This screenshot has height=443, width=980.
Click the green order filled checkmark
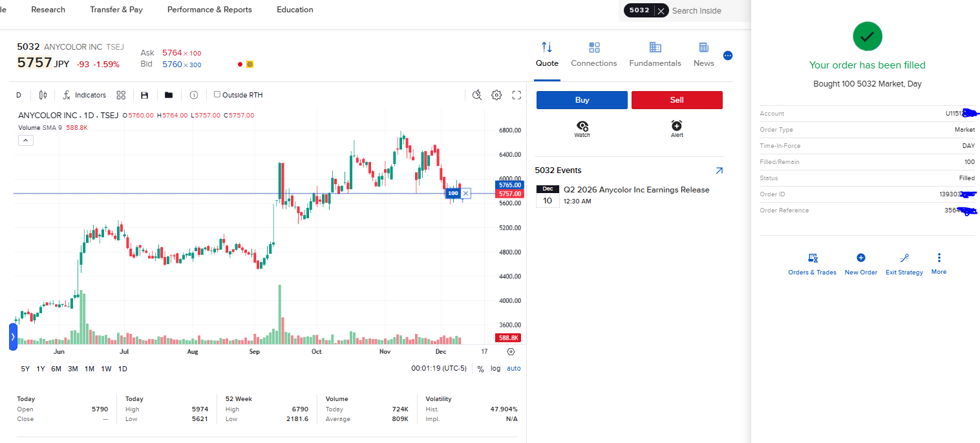point(867,37)
